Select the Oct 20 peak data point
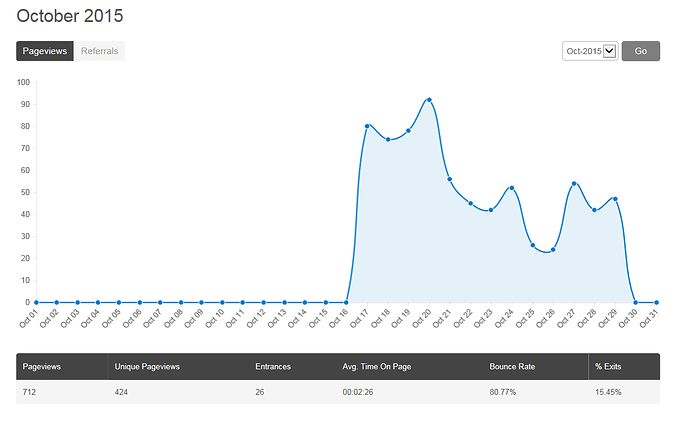The height and width of the screenshot is (421, 690). 429,100
